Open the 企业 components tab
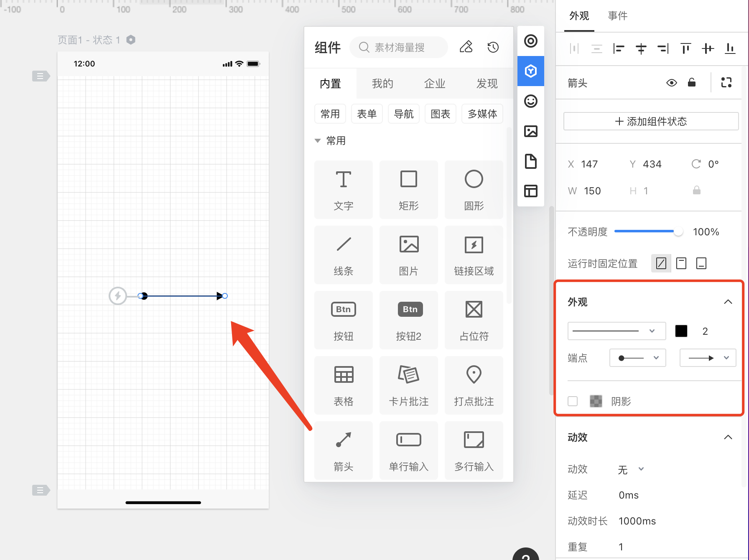This screenshot has width=749, height=560. (435, 84)
